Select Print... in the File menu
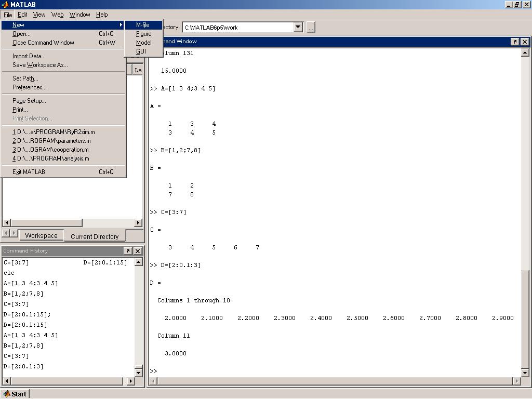The height and width of the screenshot is (399, 532). (63, 110)
